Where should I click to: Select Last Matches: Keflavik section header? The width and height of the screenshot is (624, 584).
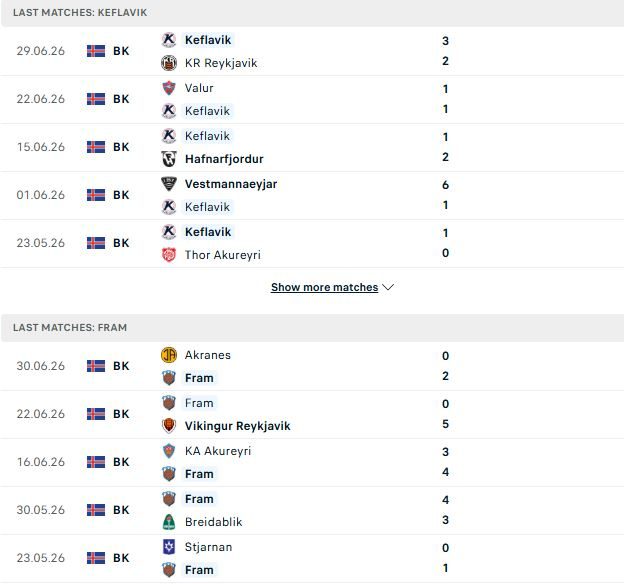coord(312,13)
